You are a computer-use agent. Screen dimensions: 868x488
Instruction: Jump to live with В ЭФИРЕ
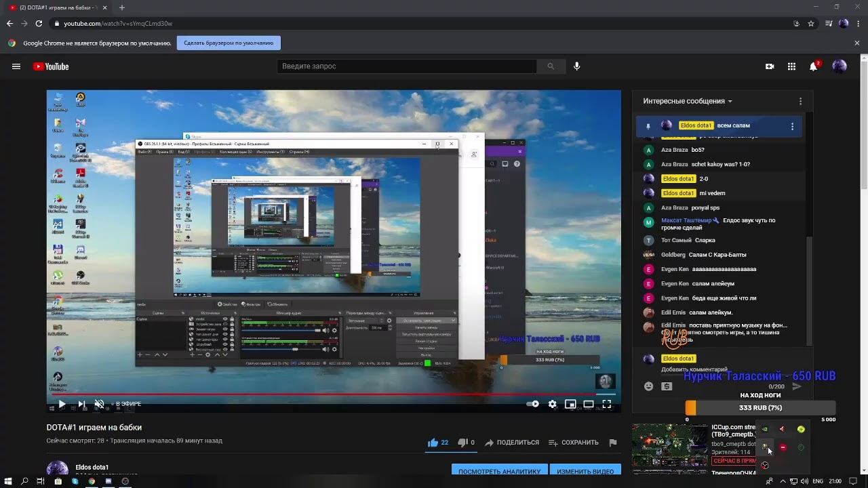pos(127,404)
